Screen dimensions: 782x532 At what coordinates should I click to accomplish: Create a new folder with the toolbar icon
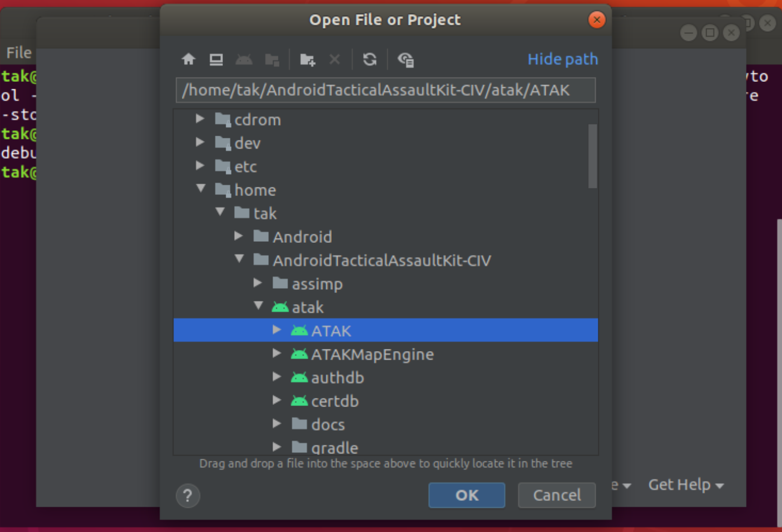[x=308, y=59]
